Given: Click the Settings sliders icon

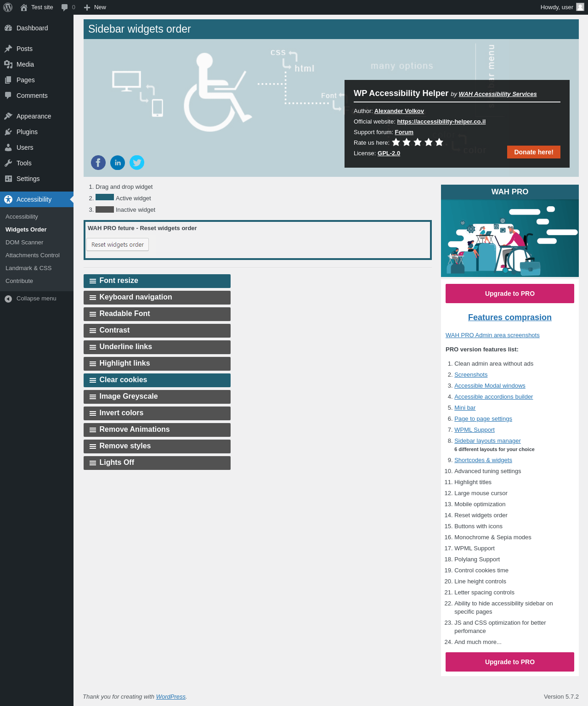Looking at the screenshot, I should click(8, 179).
